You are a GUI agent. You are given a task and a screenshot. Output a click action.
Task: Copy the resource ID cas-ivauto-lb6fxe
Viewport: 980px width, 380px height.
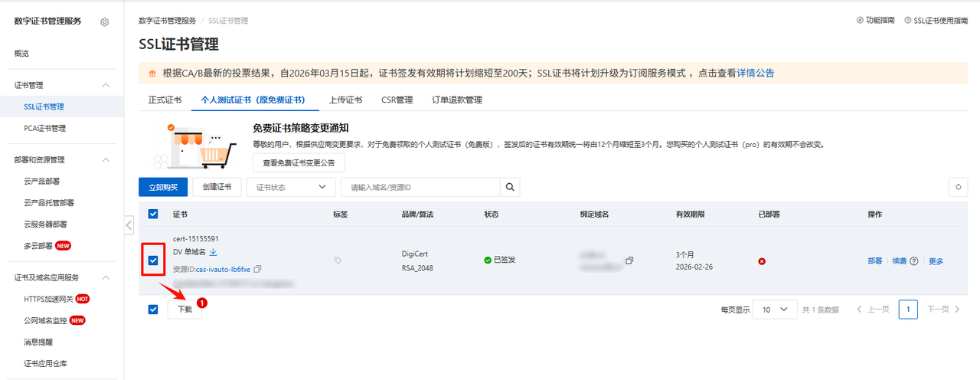click(x=258, y=269)
